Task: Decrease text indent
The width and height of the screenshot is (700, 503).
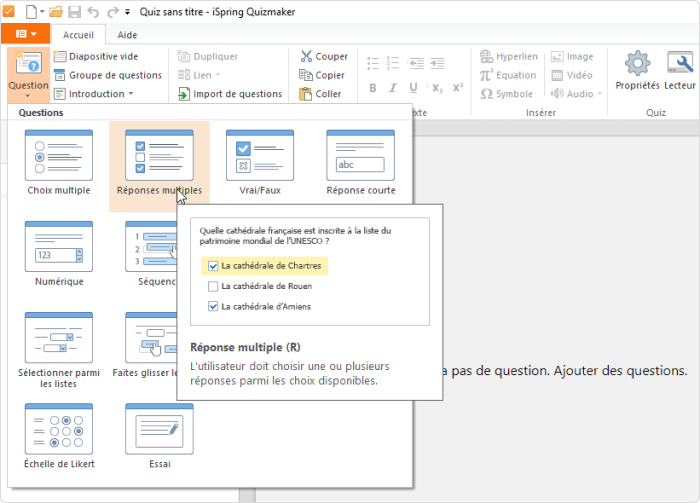Action: 417,63
